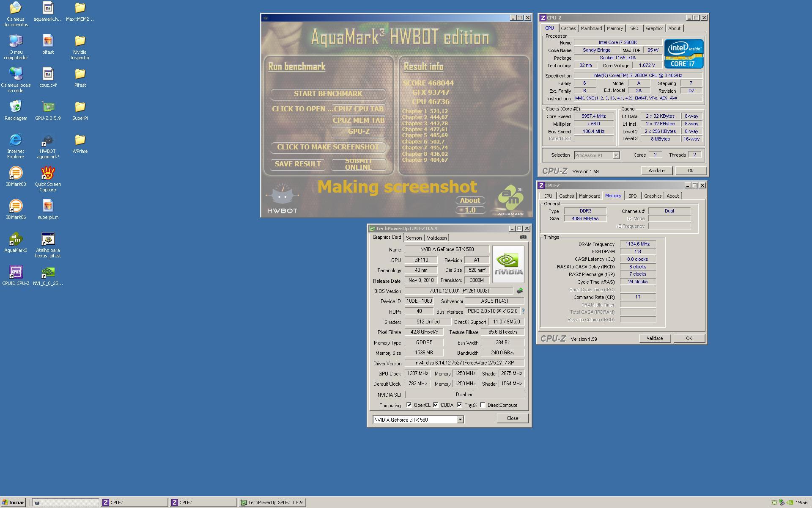Viewport: 812px width, 508px height.
Task: Switch to CPU tab in bottom CPU-Z window
Action: tap(548, 196)
